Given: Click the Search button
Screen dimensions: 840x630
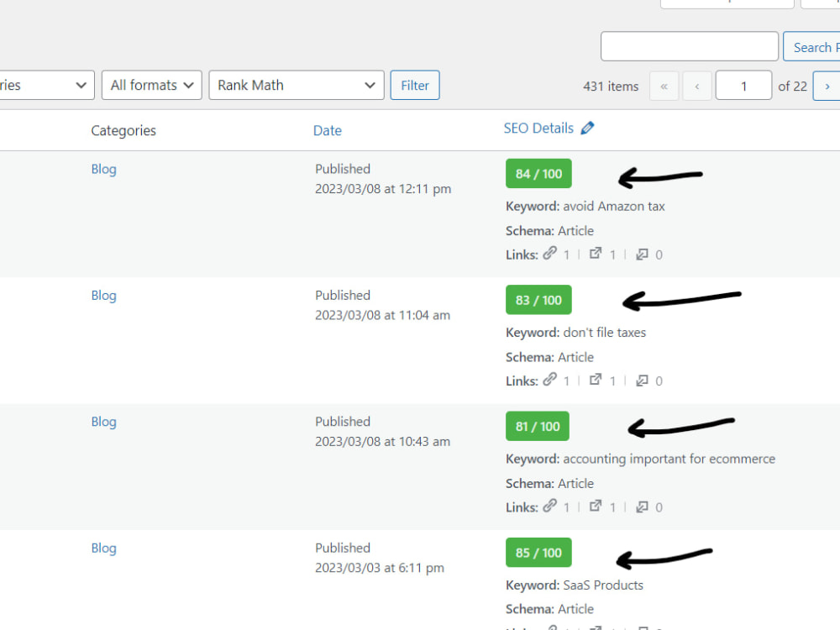Looking at the screenshot, I should (x=811, y=47).
